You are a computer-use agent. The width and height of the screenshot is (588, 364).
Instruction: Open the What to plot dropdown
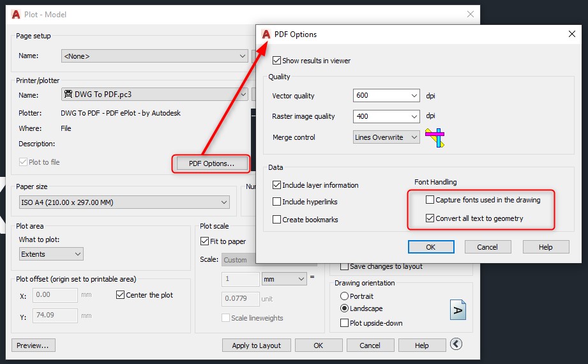[x=51, y=254]
